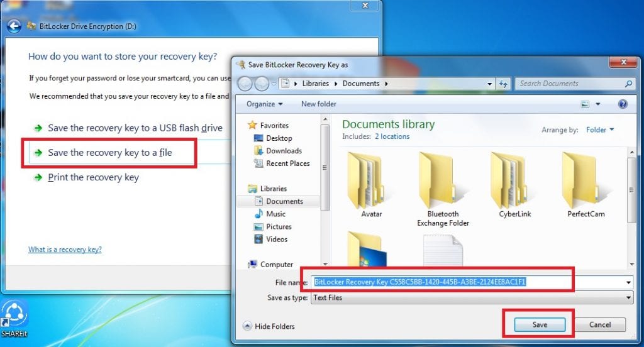This screenshot has width=644, height=347.
Task: Click file list scrollbar down arrow
Action: pos(632,264)
